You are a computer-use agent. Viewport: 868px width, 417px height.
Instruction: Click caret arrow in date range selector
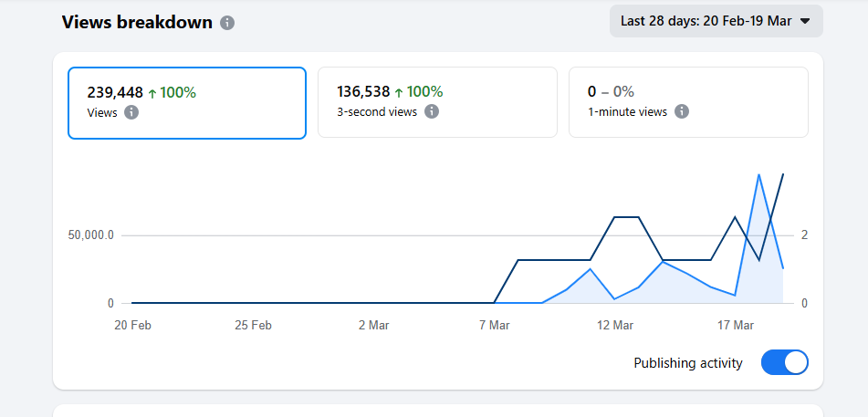(x=804, y=21)
